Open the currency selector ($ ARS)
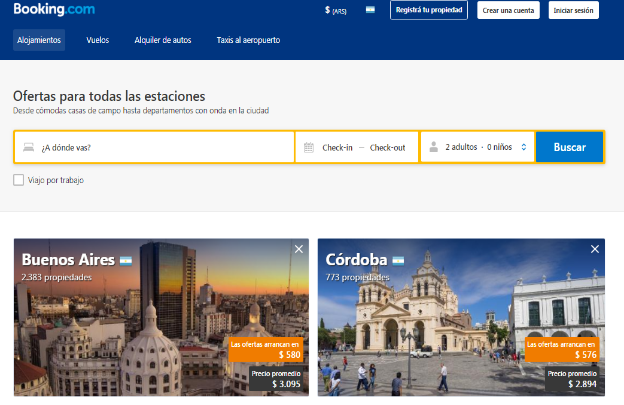 [335, 11]
